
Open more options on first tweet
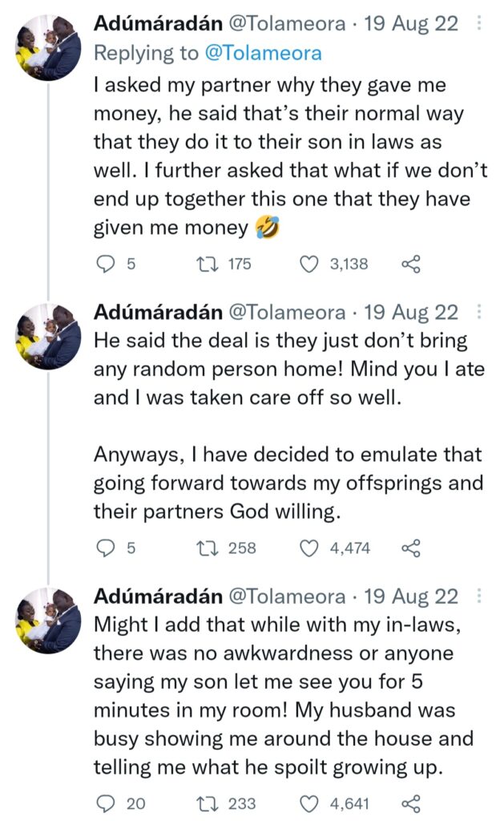[479, 25]
